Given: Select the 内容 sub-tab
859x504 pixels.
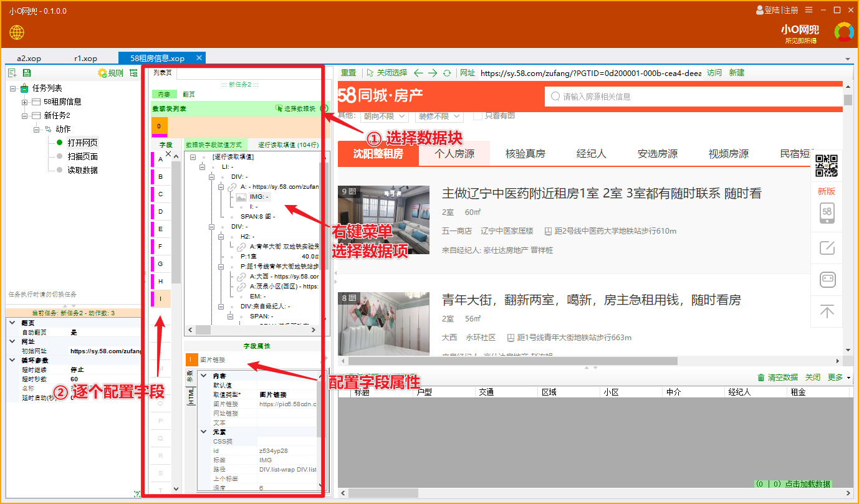Looking at the screenshot, I should click(x=164, y=94).
